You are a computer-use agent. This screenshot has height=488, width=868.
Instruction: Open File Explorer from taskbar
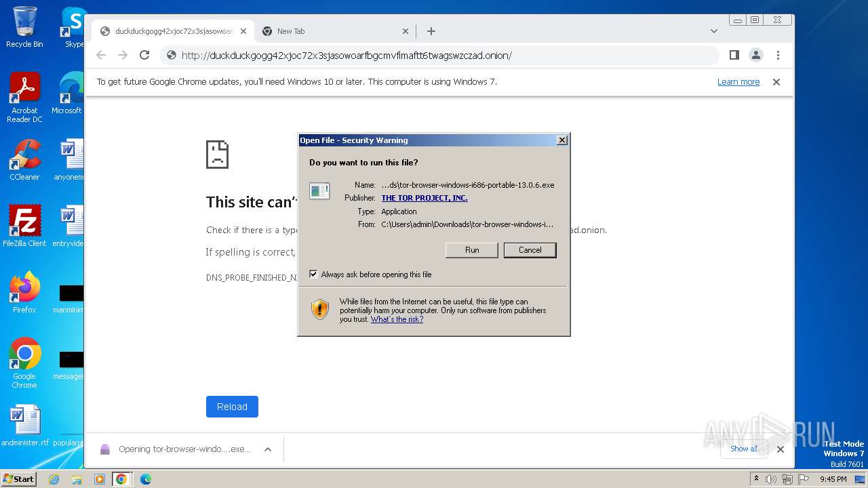[77, 479]
